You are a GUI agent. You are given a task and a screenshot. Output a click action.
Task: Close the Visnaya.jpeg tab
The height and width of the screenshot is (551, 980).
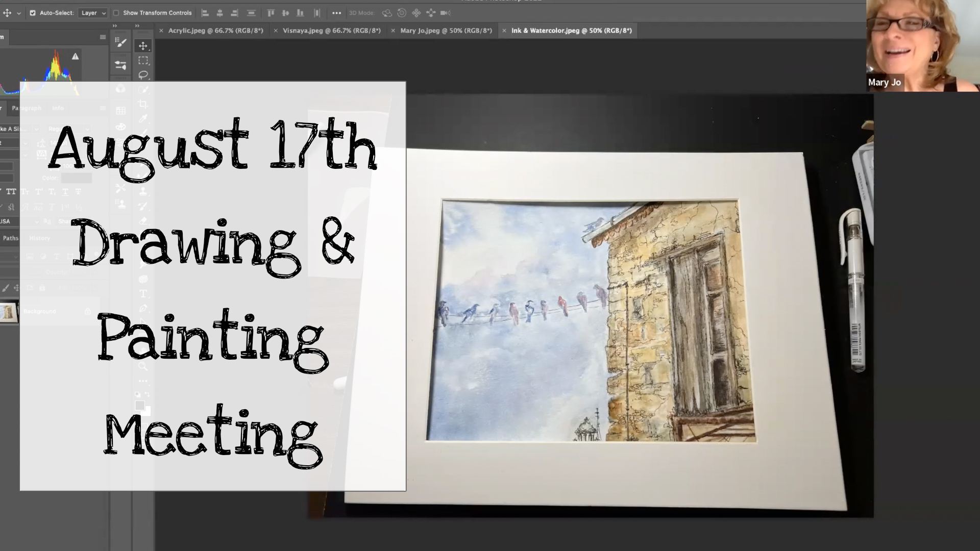click(276, 31)
